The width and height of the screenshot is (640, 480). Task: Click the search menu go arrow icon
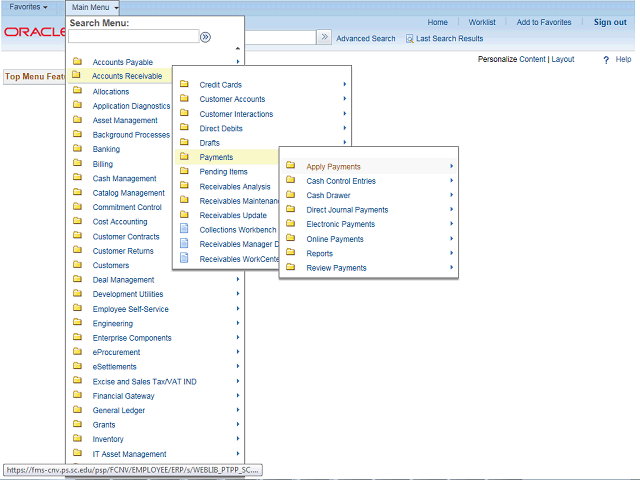[x=205, y=37]
